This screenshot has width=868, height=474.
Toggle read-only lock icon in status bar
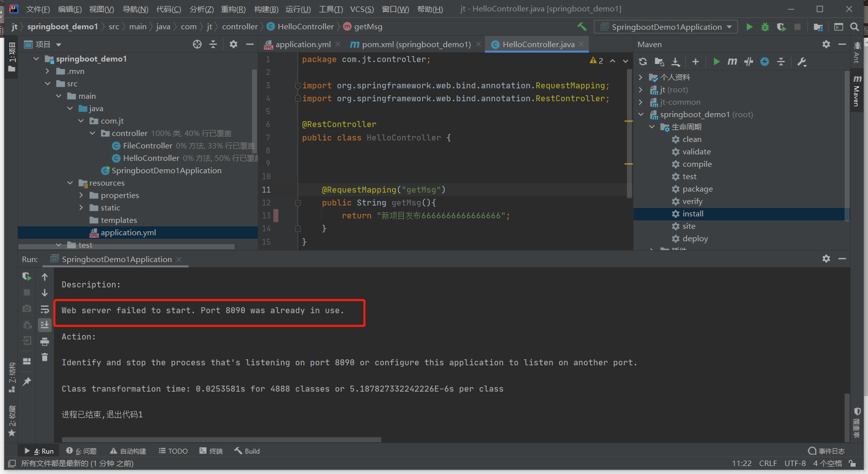(x=853, y=464)
